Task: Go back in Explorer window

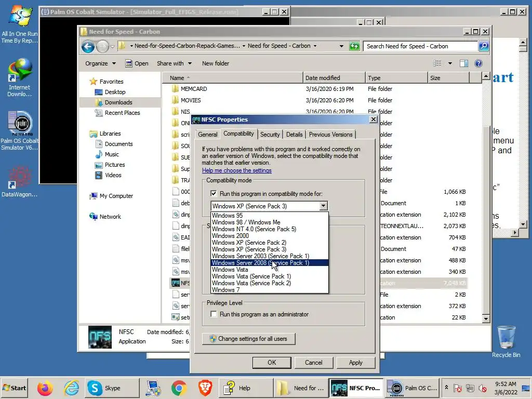Action: tap(88, 46)
